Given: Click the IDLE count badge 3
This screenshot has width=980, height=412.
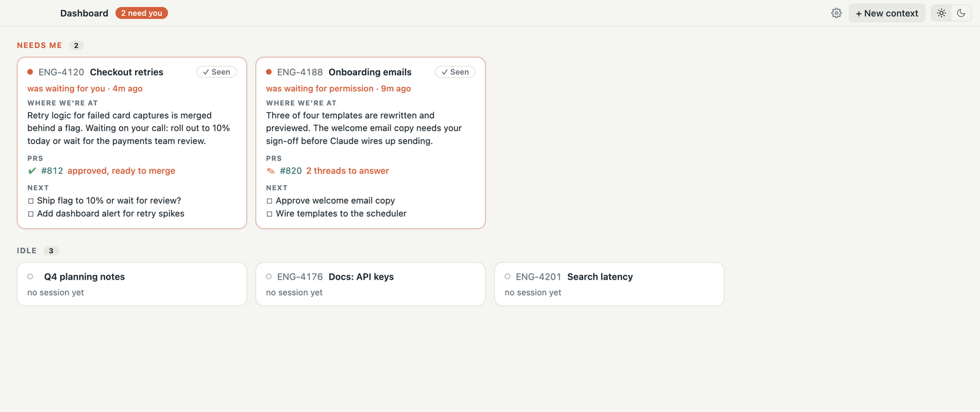Looking at the screenshot, I should click(51, 251).
